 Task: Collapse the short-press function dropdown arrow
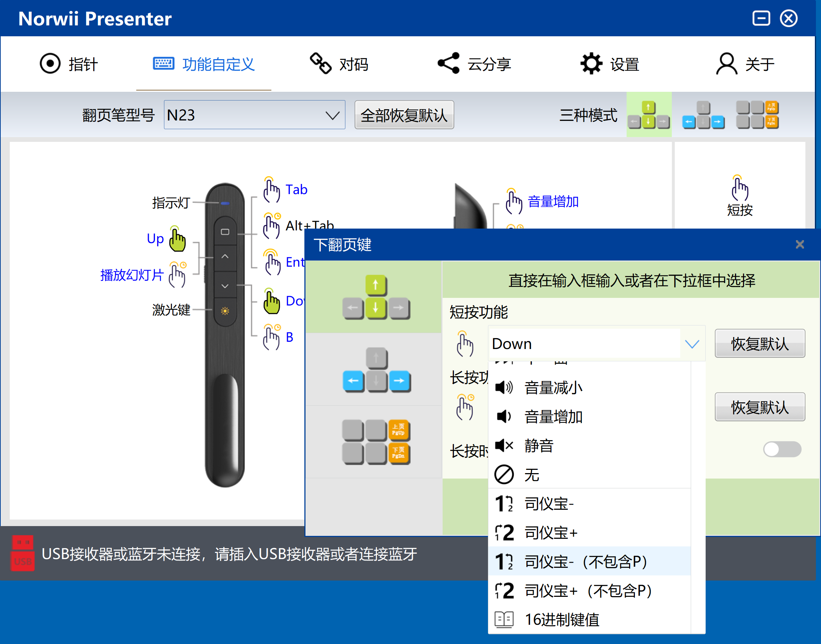tap(692, 344)
